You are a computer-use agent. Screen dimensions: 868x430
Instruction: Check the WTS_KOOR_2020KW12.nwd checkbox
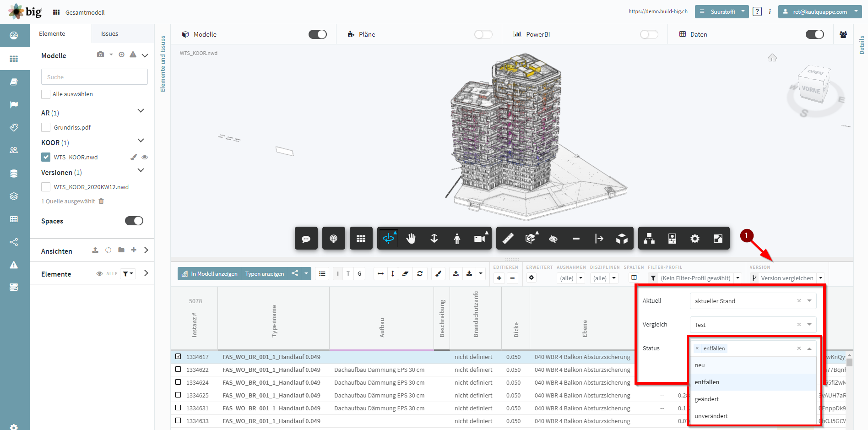46,187
